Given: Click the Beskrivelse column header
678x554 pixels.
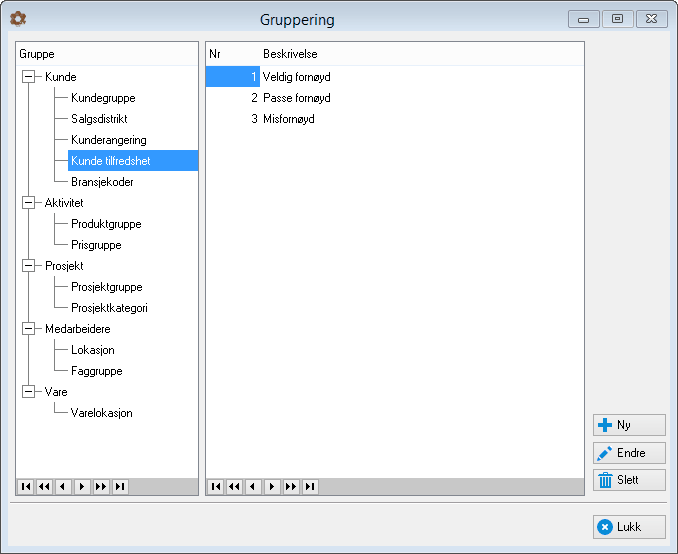Looking at the screenshot, I should coord(422,54).
